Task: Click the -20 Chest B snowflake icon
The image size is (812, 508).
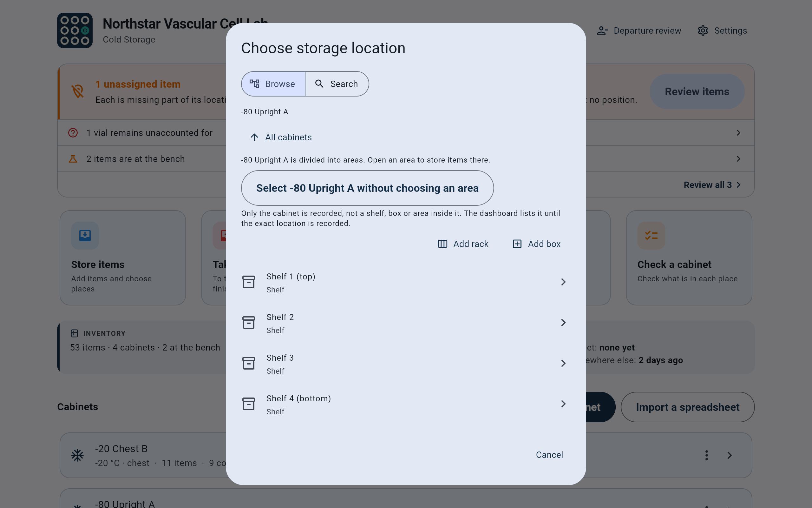Action: [77, 455]
